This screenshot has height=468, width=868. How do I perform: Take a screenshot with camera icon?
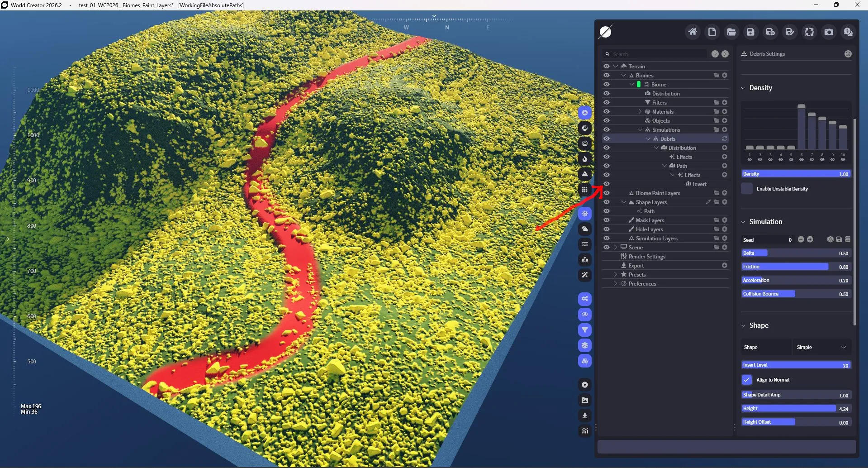829,32
